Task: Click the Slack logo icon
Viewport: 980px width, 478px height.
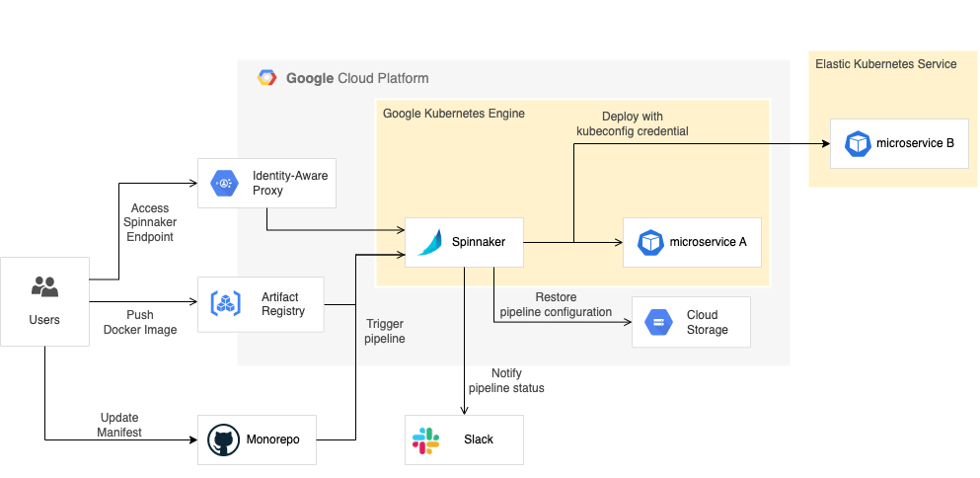Action: [425, 440]
